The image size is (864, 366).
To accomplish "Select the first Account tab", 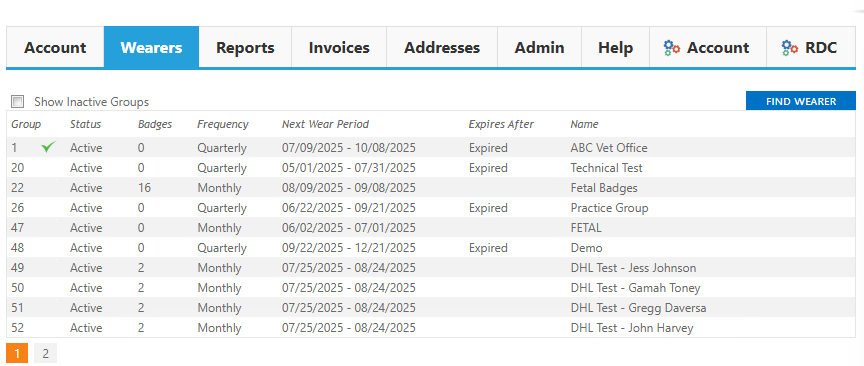I will coord(55,47).
